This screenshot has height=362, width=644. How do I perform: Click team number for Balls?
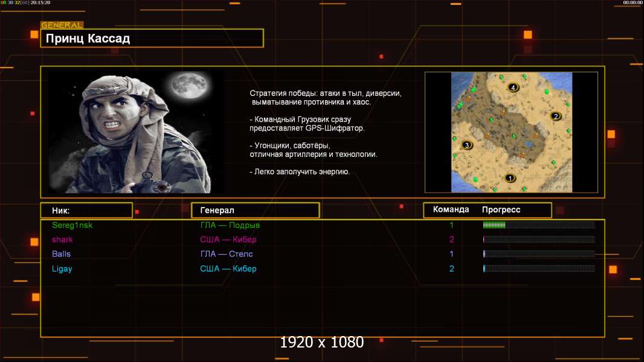[x=451, y=254]
